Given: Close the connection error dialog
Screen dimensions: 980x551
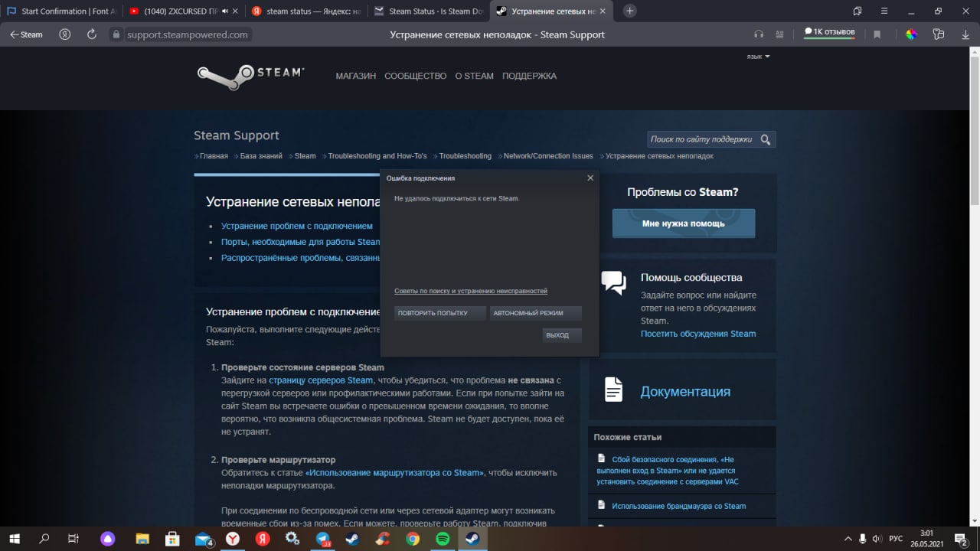Looking at the screenshot, I should (x=590, y=178).
